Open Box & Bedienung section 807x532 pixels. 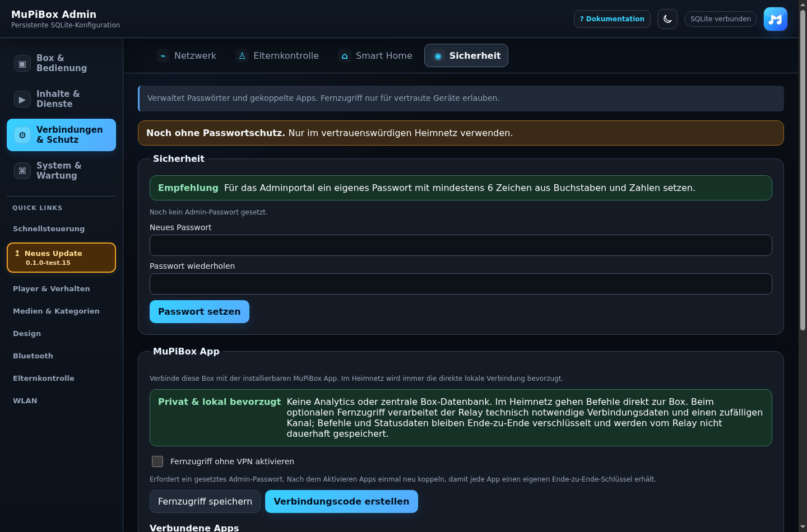[x=61, y=63]
